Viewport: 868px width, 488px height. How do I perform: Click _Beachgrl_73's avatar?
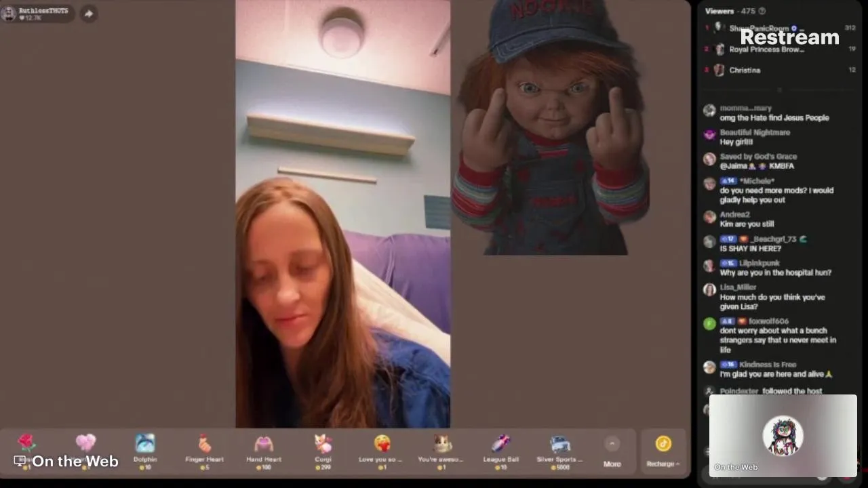tap(709, 241)
